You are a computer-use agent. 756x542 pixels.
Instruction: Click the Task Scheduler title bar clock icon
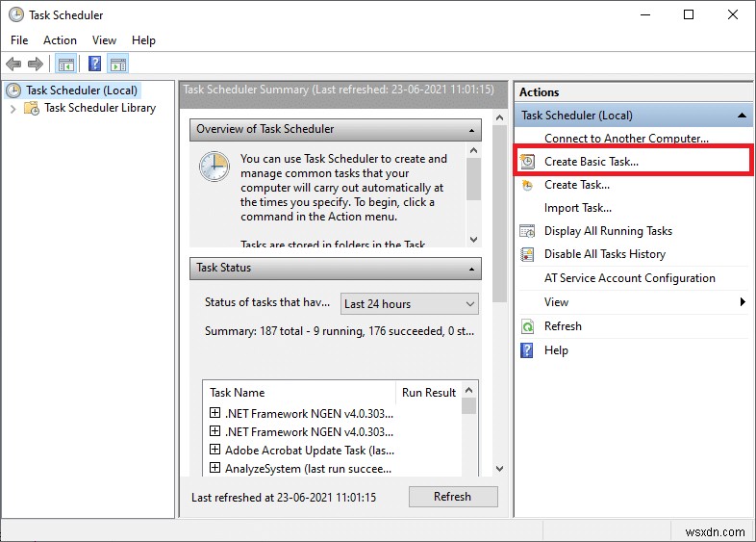point(16,15)
